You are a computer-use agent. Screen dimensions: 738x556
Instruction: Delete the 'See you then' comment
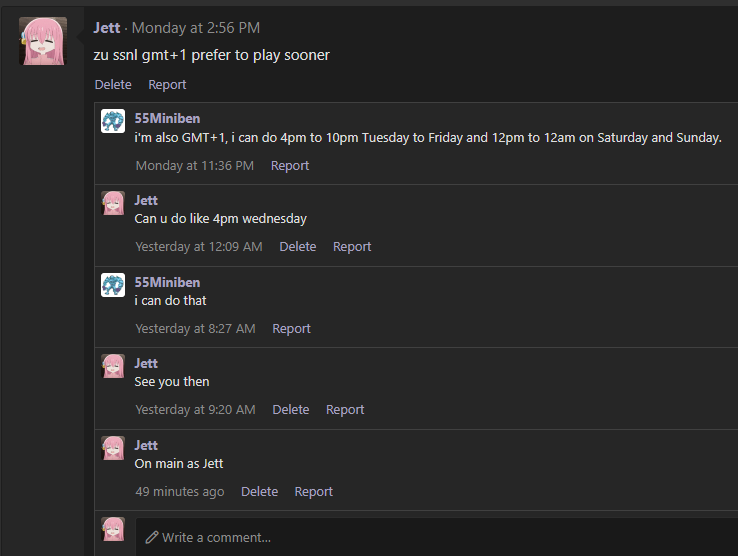291,409
